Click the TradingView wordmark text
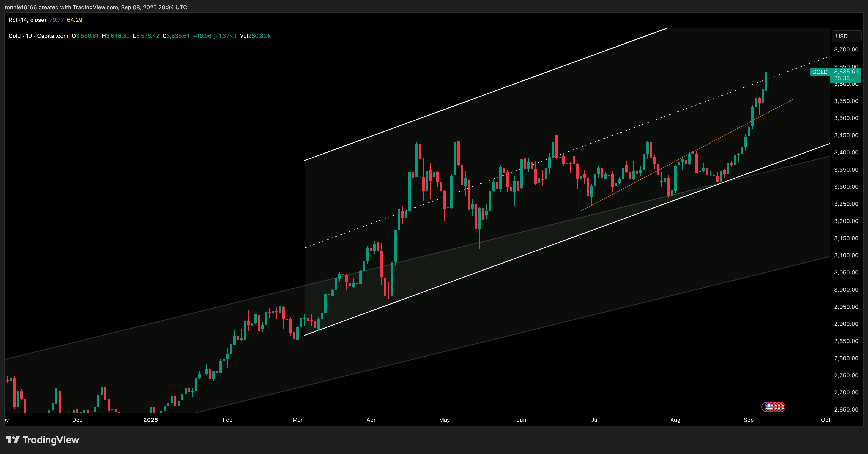 [x=51, y=440]
